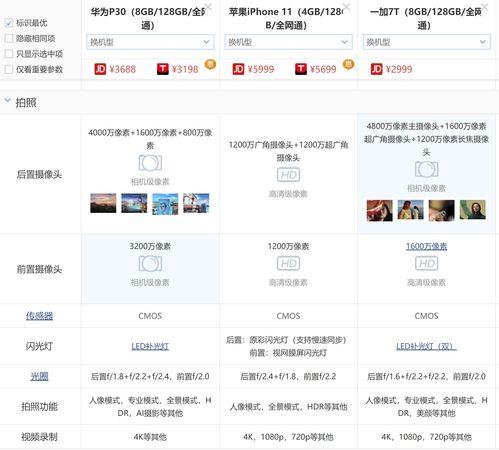Image resolution: width=499 pixels, height=450 pixels.
Task: Click the Tmall icon next to ¥5699
Action: (301, 69)
